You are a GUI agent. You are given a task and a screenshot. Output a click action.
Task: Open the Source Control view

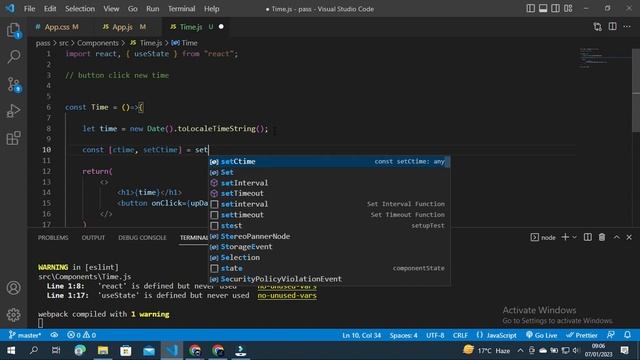(x=13, y=84)
